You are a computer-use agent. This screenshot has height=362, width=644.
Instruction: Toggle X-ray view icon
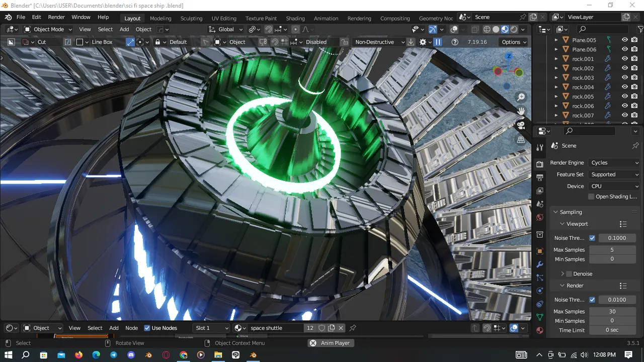click(x=475, y=29)
